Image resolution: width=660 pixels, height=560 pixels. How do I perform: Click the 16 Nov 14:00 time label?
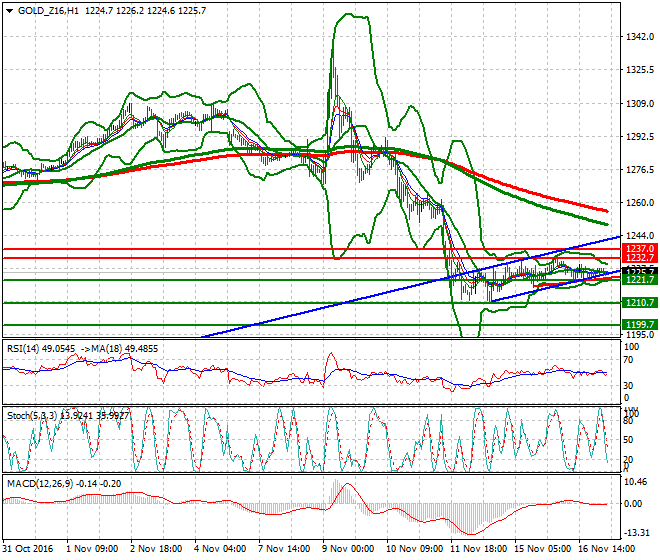coord(607,549)
